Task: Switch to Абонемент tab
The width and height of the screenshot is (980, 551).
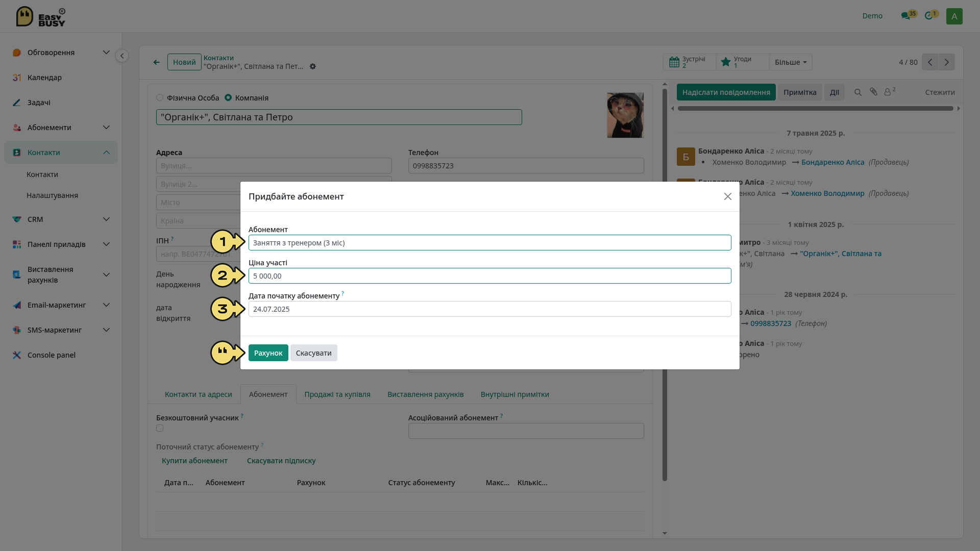Action: coord(268,394)
